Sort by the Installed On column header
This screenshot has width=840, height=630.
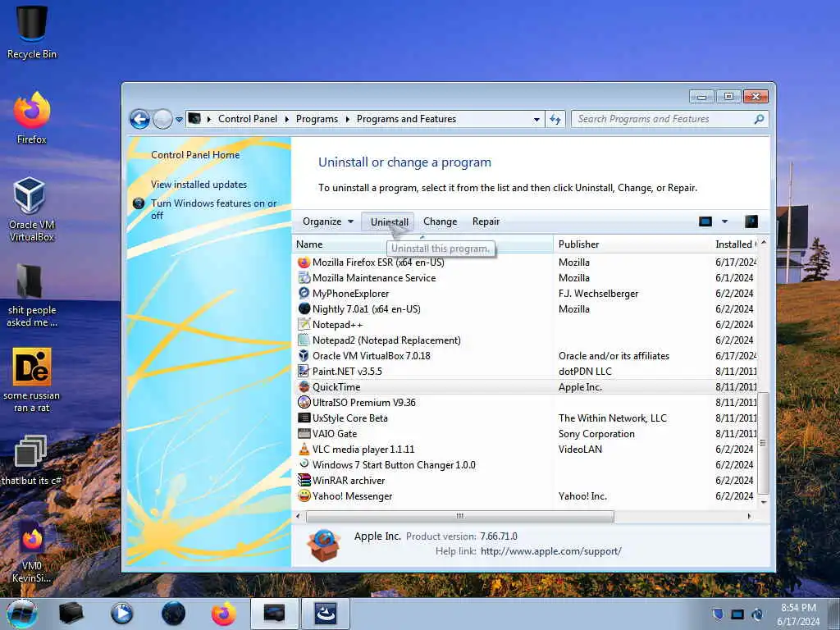[734, 244]
